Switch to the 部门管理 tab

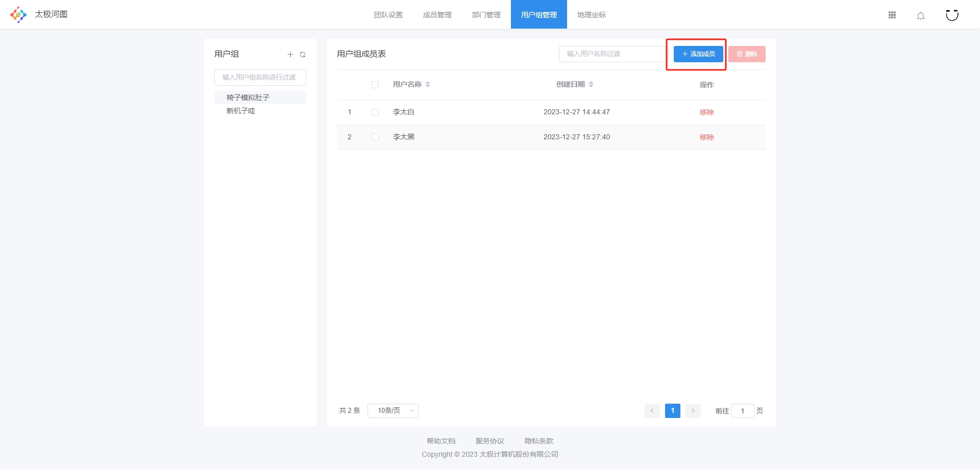486,15
